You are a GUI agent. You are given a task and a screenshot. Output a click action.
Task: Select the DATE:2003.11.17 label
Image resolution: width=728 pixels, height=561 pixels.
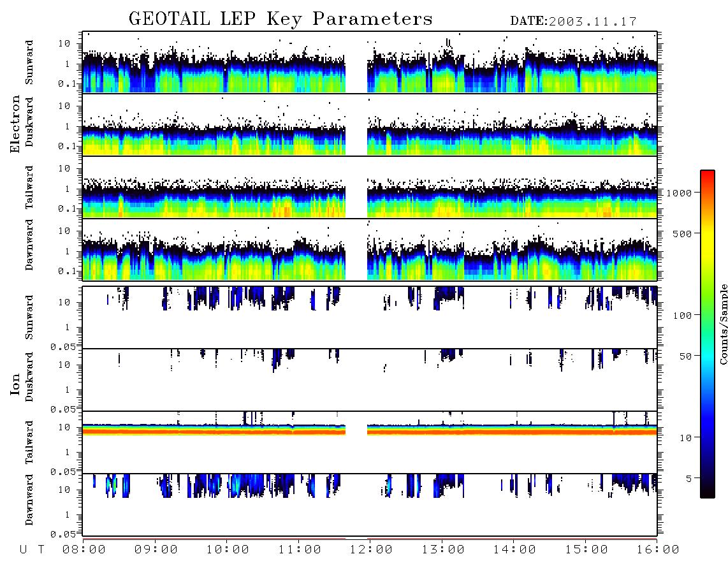[x=573, y=22]
